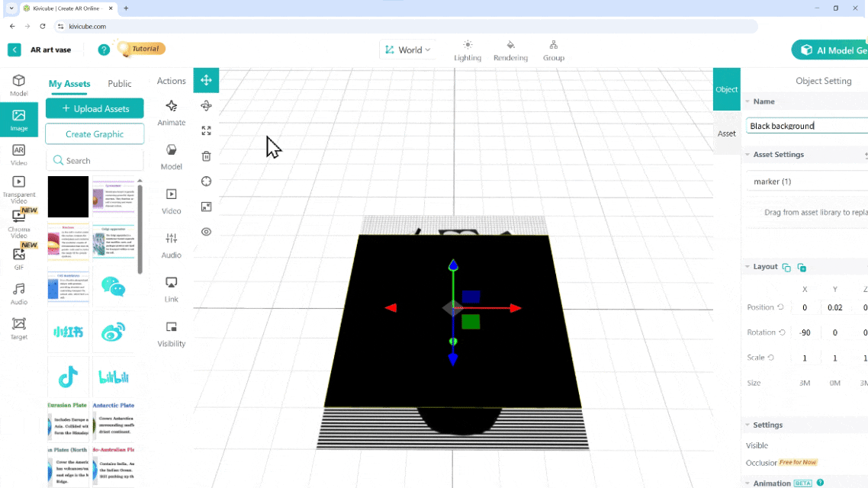Open the World coordinate dropdown
The height and width of the screenshot is (488, 868).
click(x=407, y=50)
